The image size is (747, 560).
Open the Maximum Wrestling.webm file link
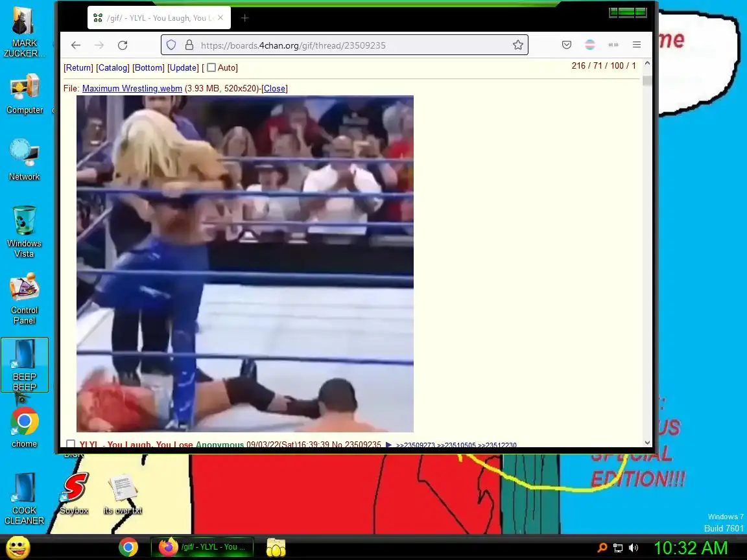point(132,89)
